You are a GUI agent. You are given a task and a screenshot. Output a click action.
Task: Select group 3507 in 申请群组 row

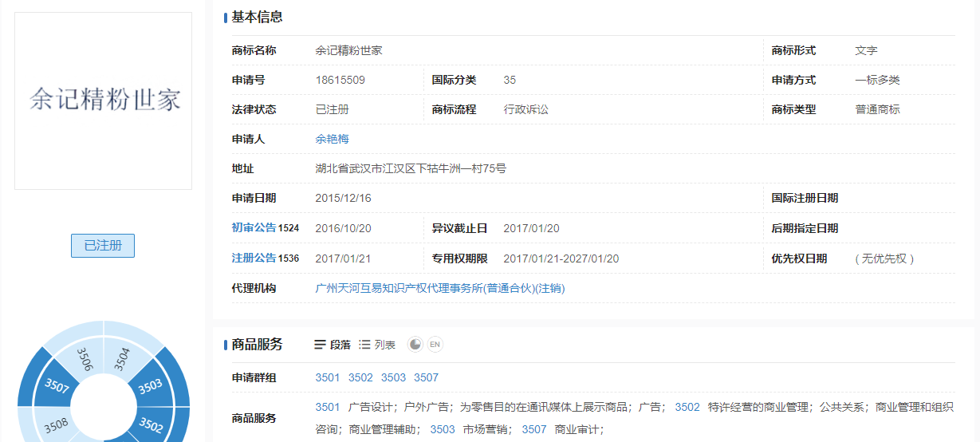426,377
